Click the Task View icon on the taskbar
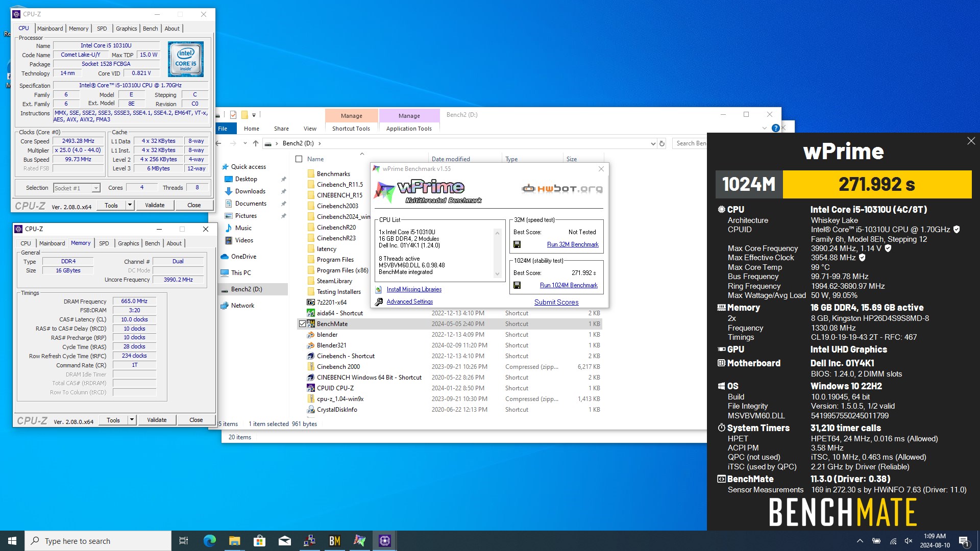The image size is (980, 551). 184,541
